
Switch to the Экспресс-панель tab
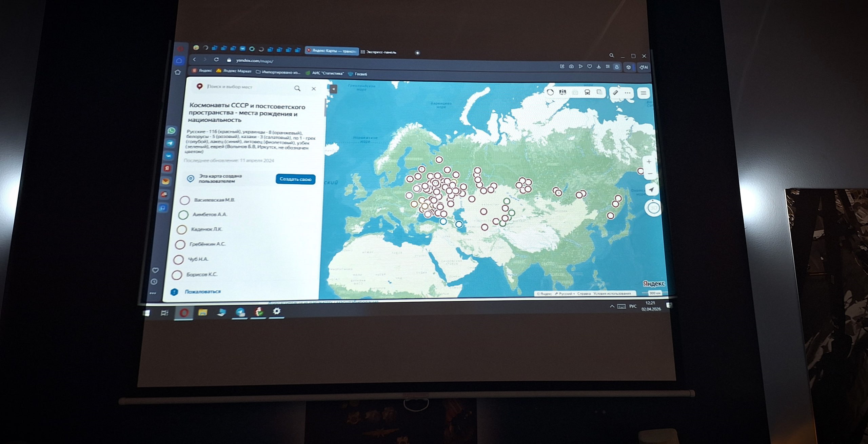(x=380, y=52)
